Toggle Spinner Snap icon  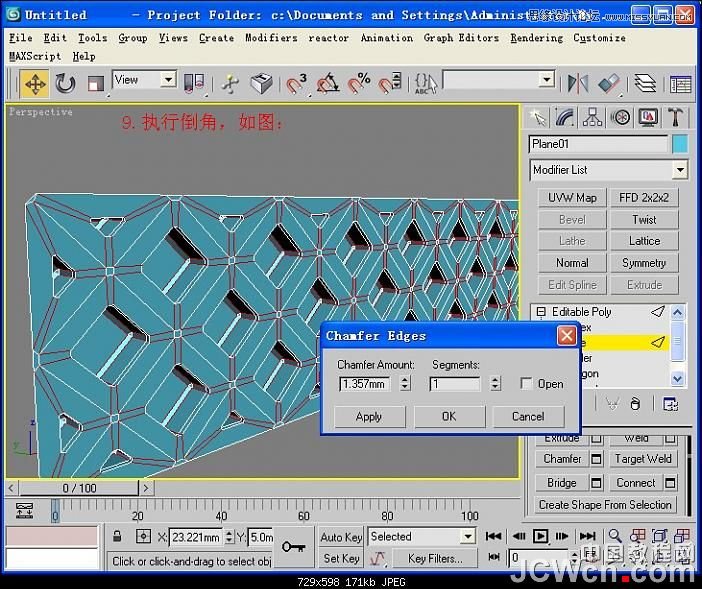click(389, 84)
